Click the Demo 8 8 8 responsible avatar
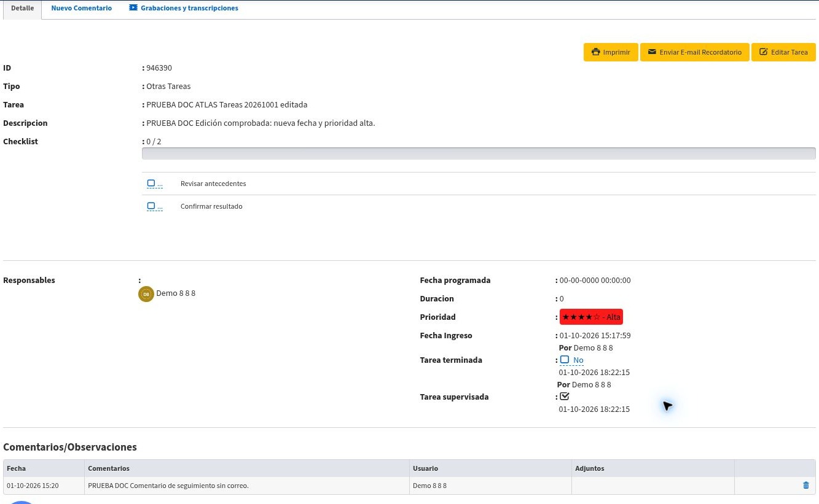Image resolution: width=819 pixels, height=504 pixels. [x=146, y=294]
